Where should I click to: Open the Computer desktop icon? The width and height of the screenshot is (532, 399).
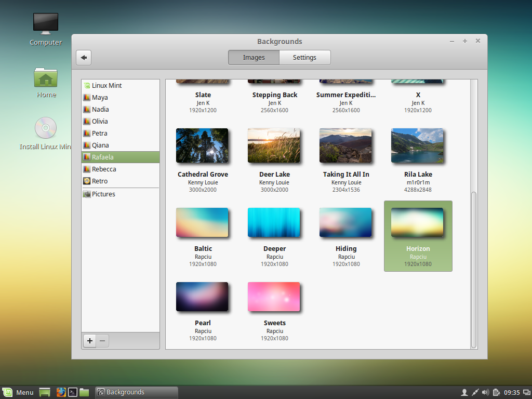tap(46, 23)
